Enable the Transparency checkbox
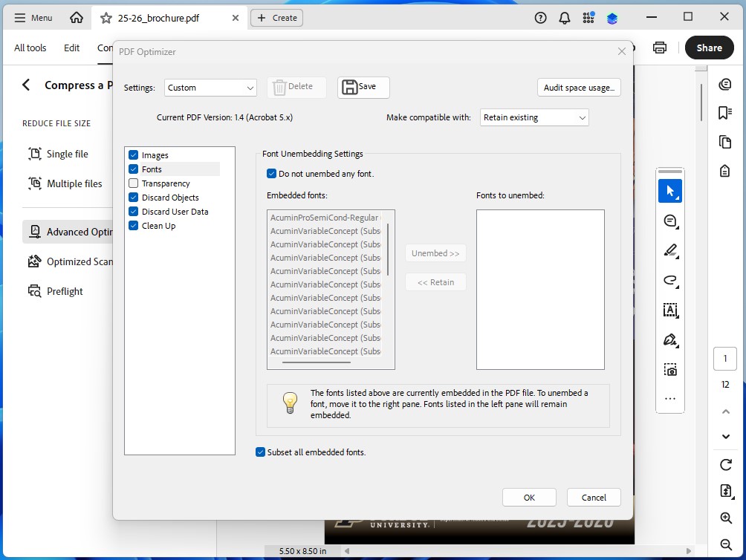746x560 pixels. point(133,183)
